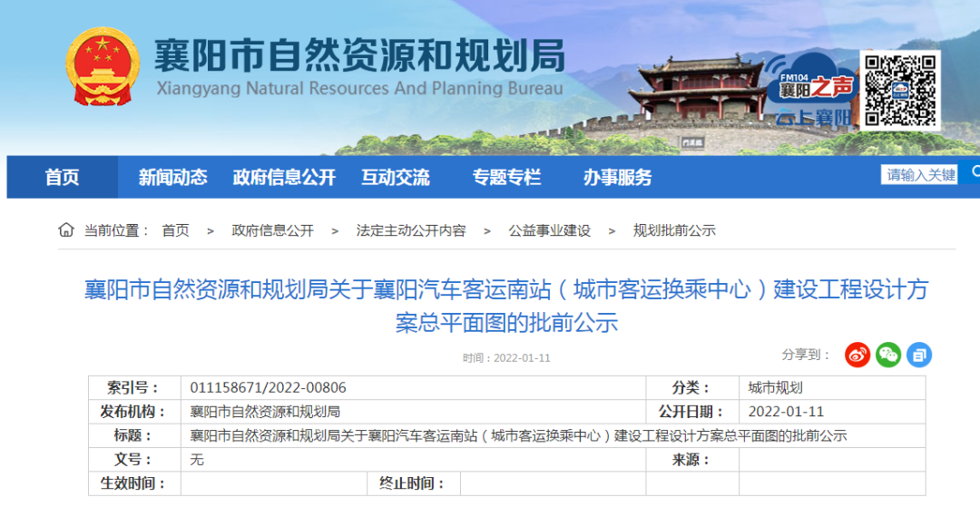Click the 分享到 label

tap(807, 355)
